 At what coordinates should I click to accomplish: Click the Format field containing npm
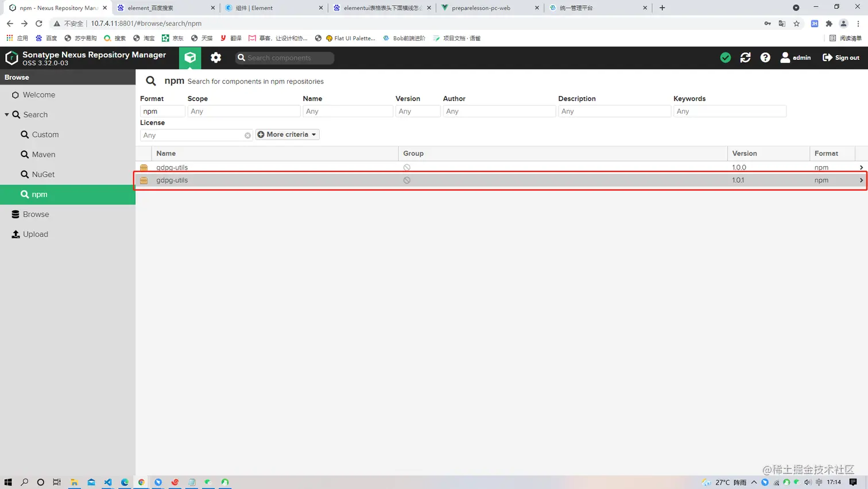[x=162, y=111]
